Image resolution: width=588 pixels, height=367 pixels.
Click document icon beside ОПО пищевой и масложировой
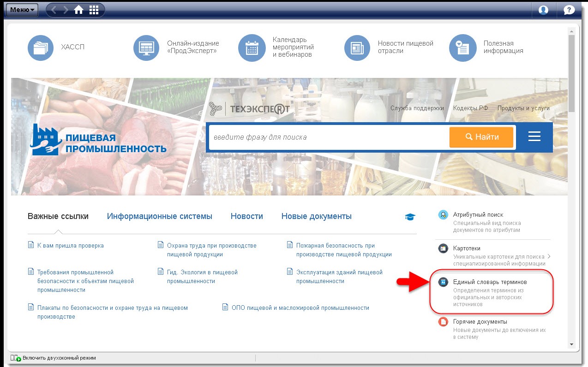(225, 307)
